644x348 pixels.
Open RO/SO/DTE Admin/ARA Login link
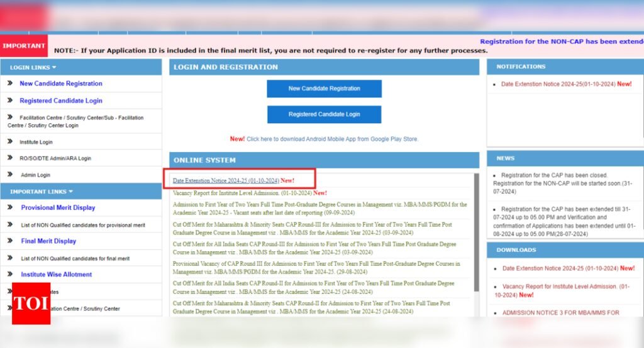[55, 158]
